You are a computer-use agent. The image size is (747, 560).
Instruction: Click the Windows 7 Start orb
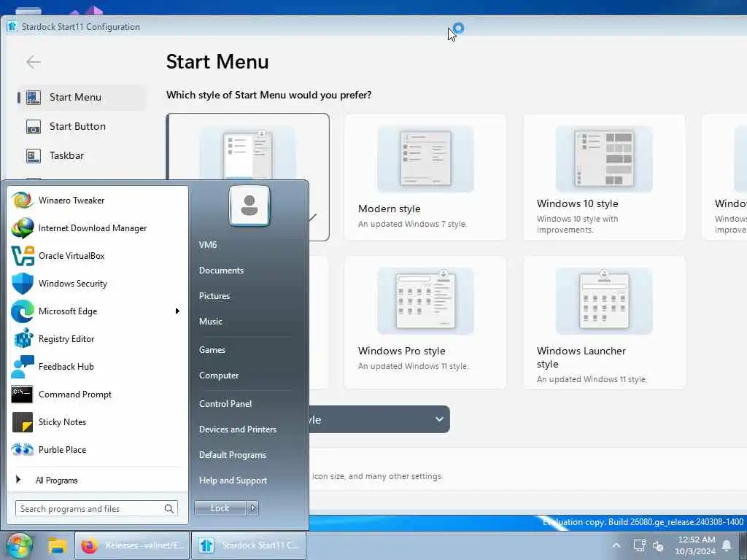20,545
